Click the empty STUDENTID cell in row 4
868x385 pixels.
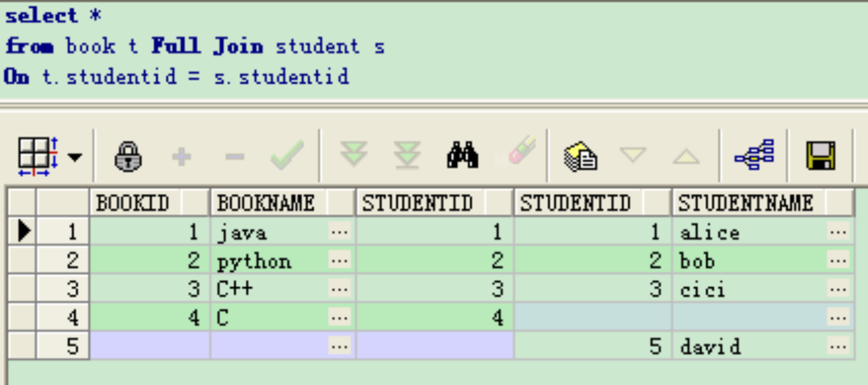tap(593, 318)
